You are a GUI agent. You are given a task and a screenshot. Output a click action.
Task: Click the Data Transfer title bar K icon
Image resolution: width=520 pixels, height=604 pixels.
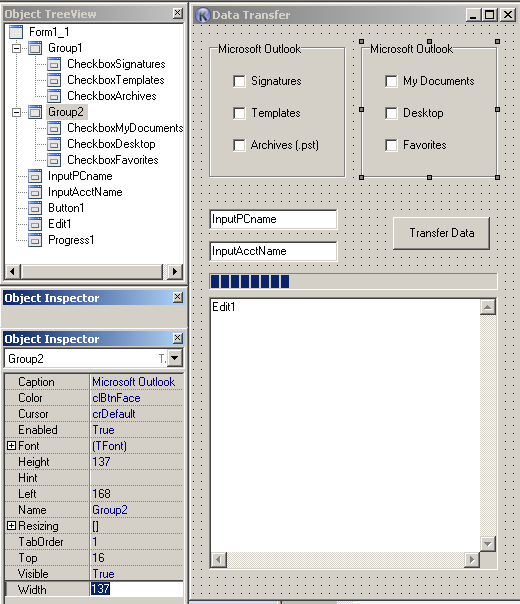click(x=203, y=15)
